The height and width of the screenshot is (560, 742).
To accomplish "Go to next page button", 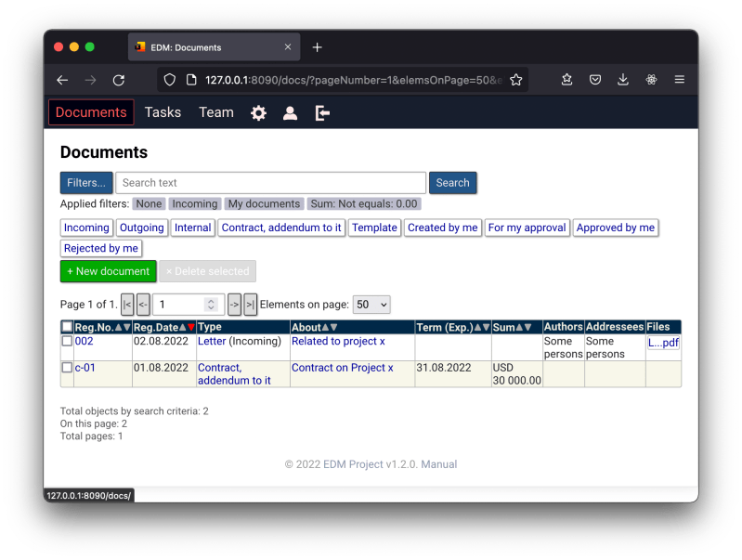I will [x=234, y=305].
